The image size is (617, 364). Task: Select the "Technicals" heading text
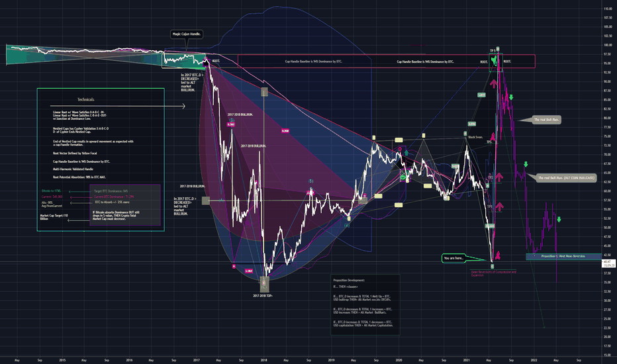click(86, 99)
